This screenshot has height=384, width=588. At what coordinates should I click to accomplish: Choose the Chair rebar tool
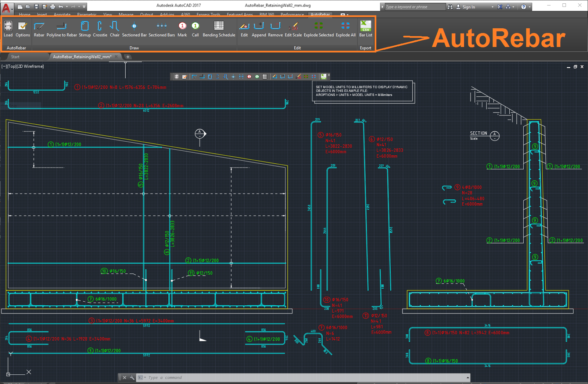(x=115, y=29)
